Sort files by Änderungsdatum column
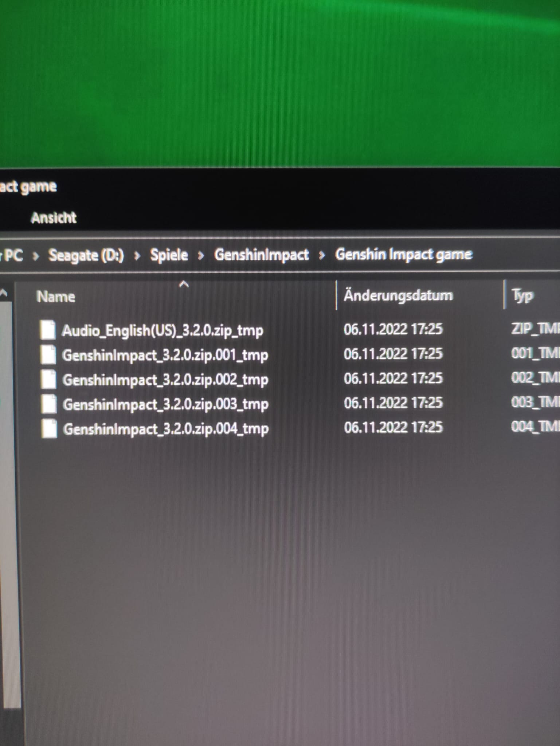 [x=398, y=295]
